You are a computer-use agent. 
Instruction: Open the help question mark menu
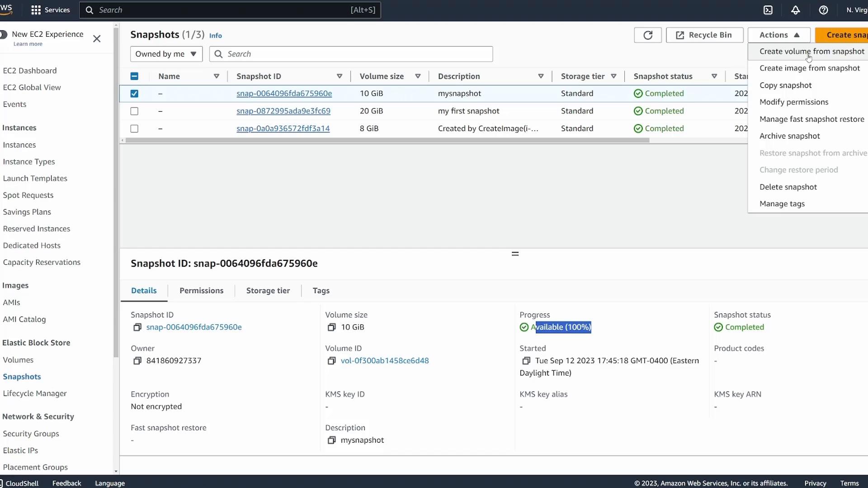[823, 10]
